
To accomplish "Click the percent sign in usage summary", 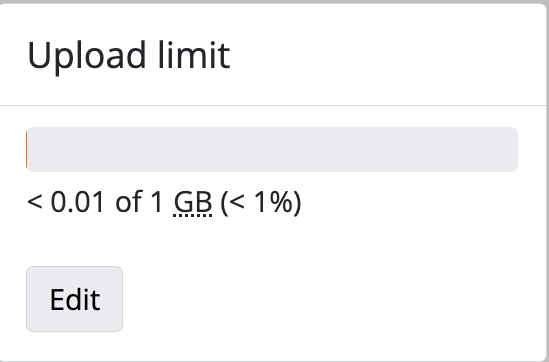I will click(x=280, y=202).
